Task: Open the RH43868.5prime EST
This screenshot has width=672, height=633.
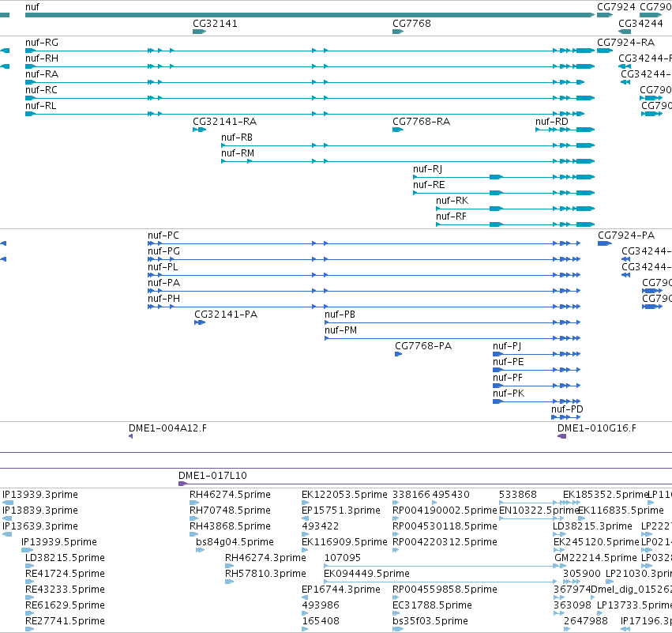Action: pos(193,534)
